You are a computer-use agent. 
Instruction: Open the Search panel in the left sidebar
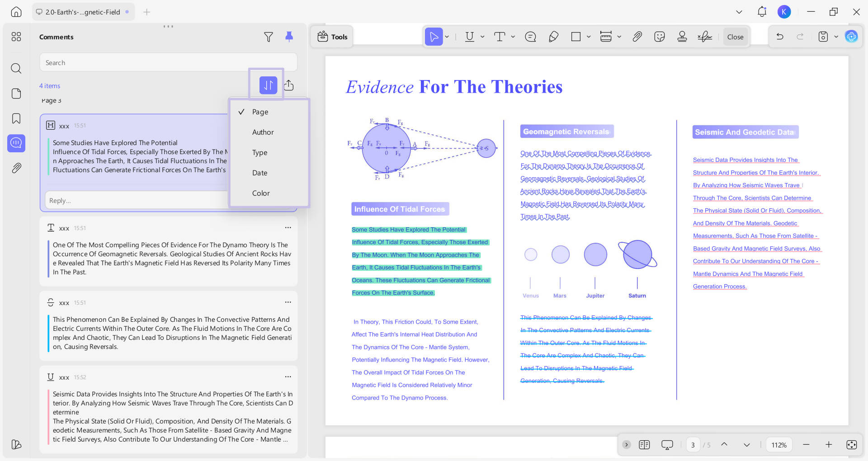click(16, 68)
